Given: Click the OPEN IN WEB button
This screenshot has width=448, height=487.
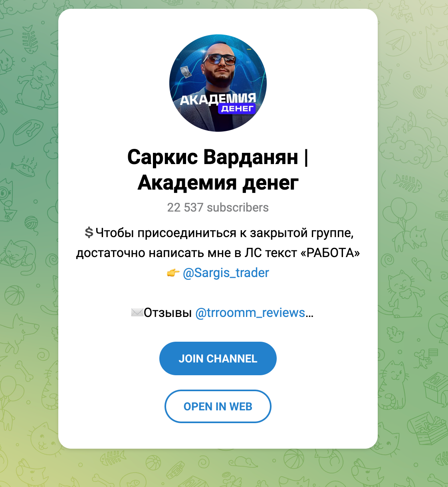Looking at the screenshot, I should [218, 406].
